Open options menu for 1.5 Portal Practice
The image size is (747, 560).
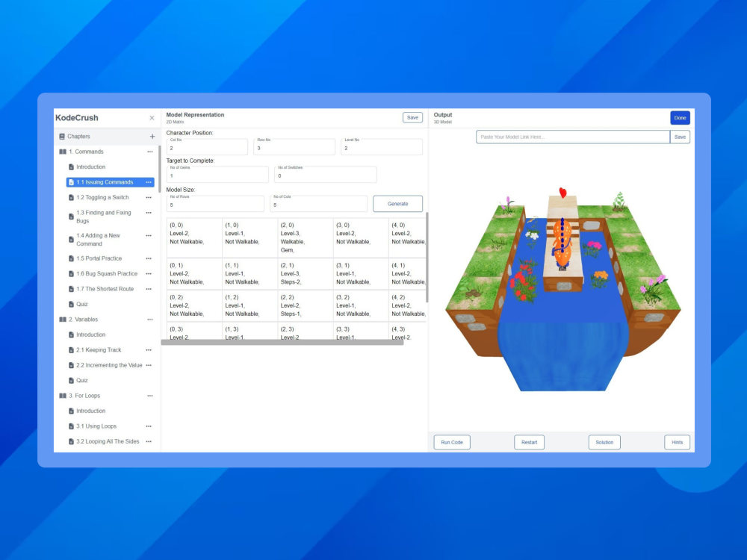coord(149,258)
